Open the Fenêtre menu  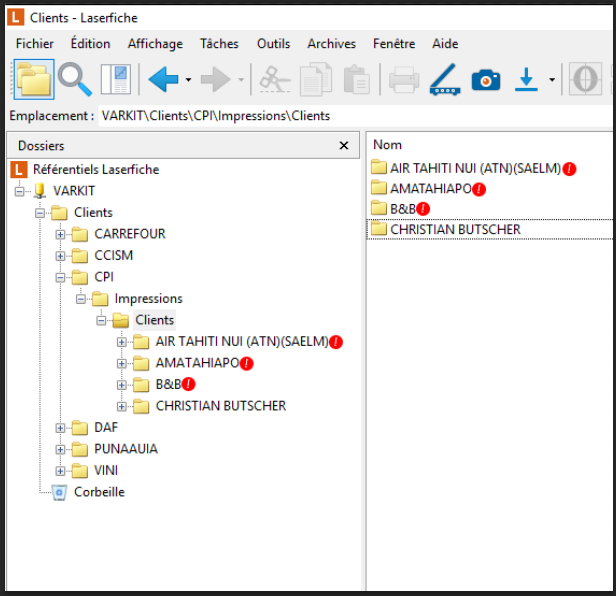394,44
